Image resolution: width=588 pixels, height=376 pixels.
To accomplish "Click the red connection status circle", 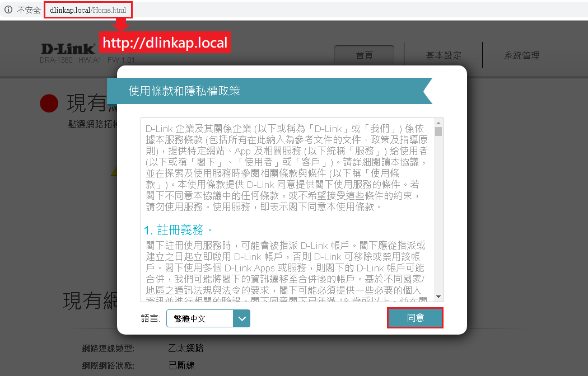I will coord(49,103).
